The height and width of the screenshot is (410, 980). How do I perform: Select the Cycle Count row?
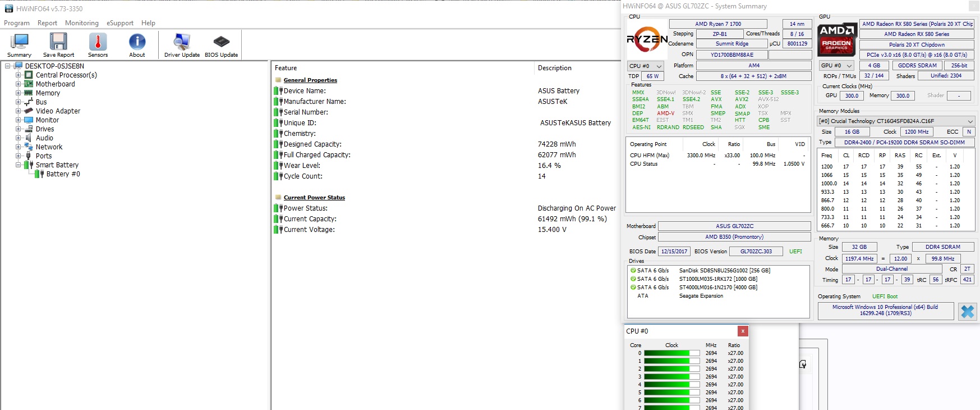[446, 176]
